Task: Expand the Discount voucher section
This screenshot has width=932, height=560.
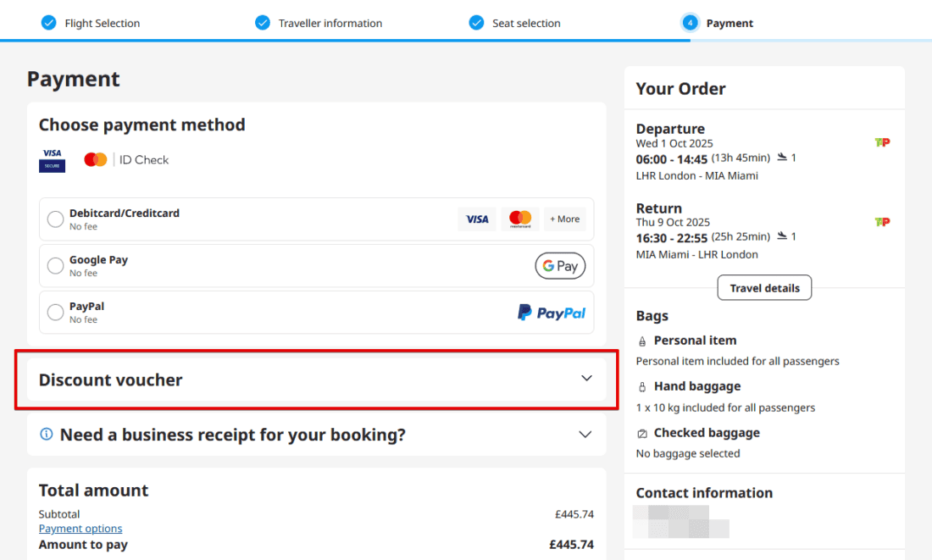Action: (586, 379)
